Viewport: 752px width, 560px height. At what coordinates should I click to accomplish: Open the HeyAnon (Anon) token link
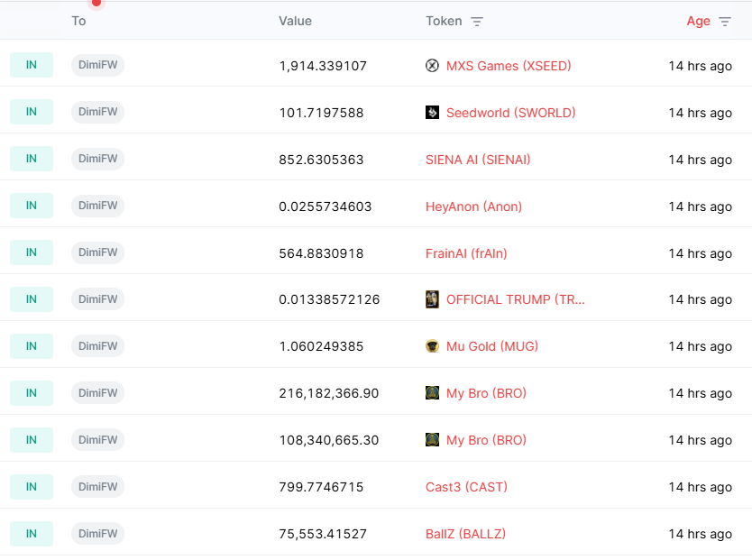click(474, 207)
